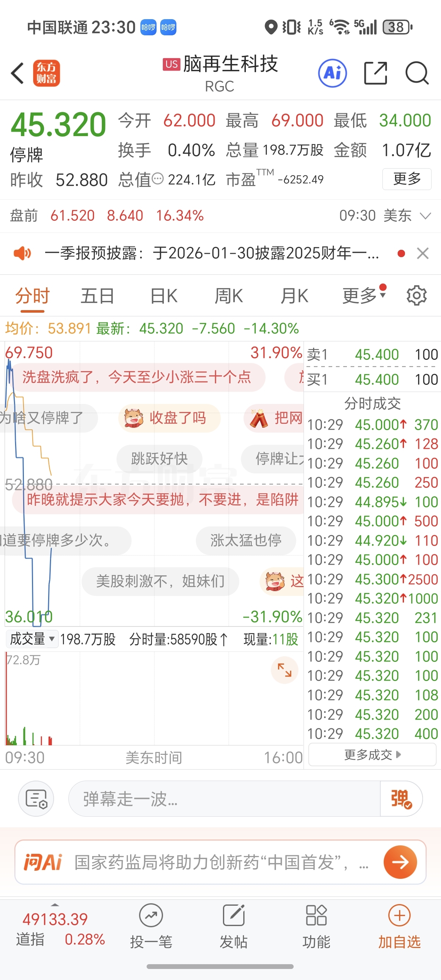Tap the 45.300 2500 trade row
Image resolution: width=441 pixels, height=980 pixels.
[x=373, y=579]
